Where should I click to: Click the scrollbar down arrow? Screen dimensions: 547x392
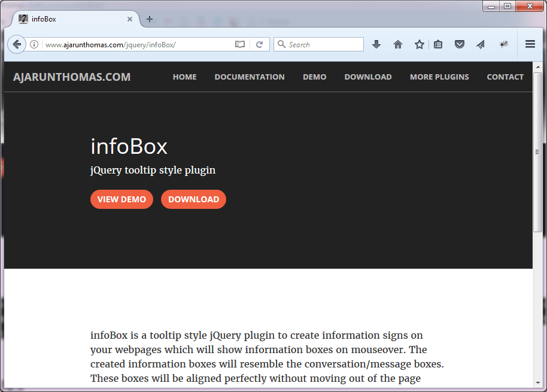click(537, 382)
